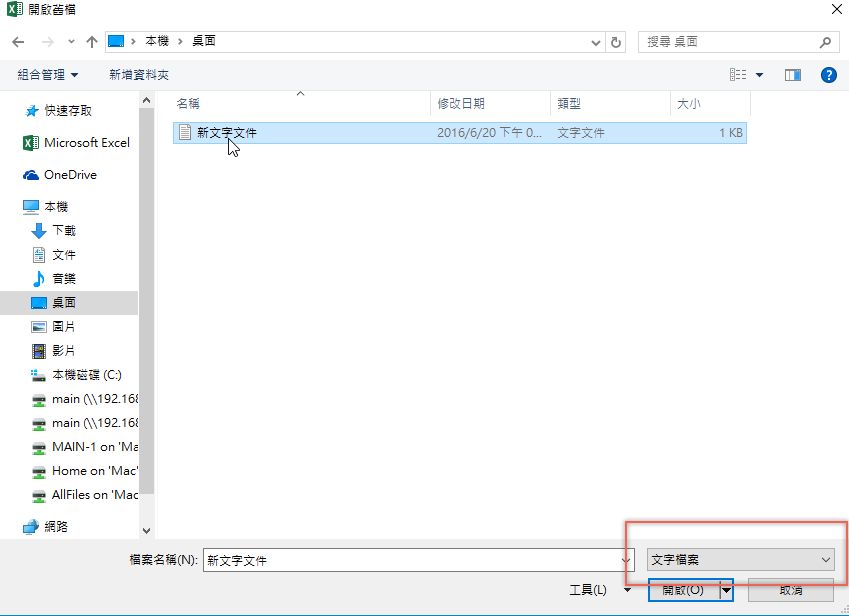Click the navigation pane scroll-down arrow
Image resolution: width=849 pixels, height=616 pixels.
[146, 530]
